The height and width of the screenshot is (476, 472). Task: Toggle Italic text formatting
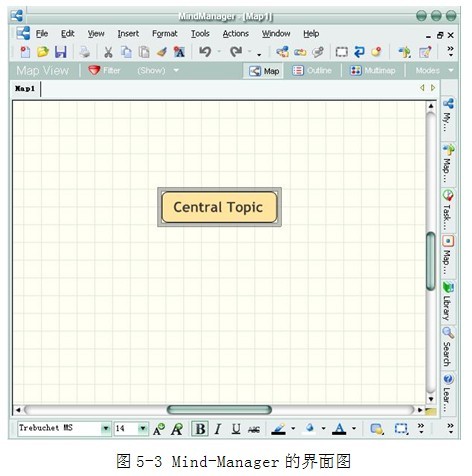(218, 429)
